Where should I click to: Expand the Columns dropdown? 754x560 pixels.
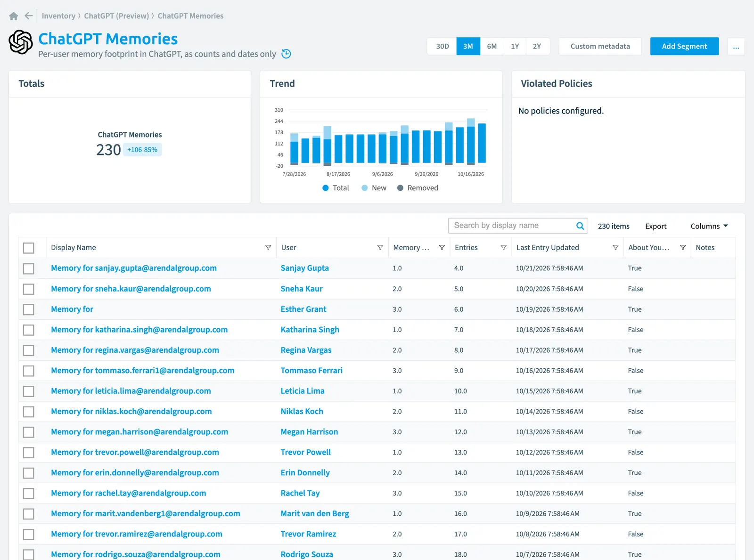coord(709,226)
